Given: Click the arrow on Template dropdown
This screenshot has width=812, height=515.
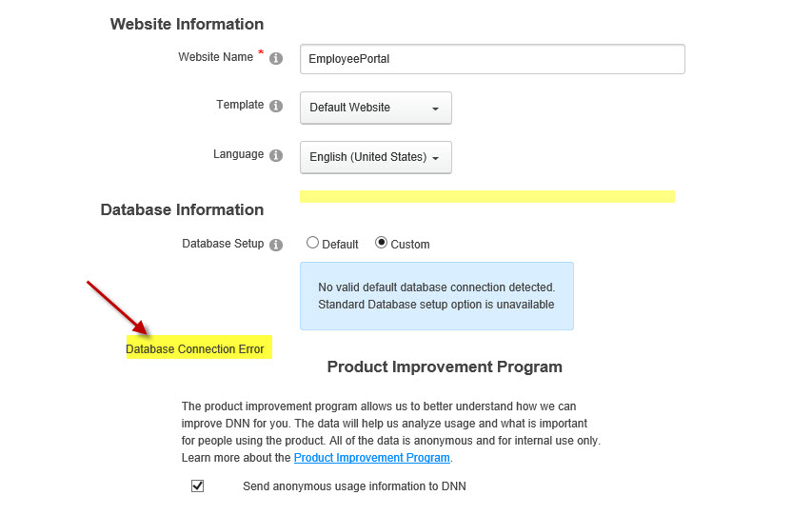Looking at the screenshot, I should [x=436, y=109].
